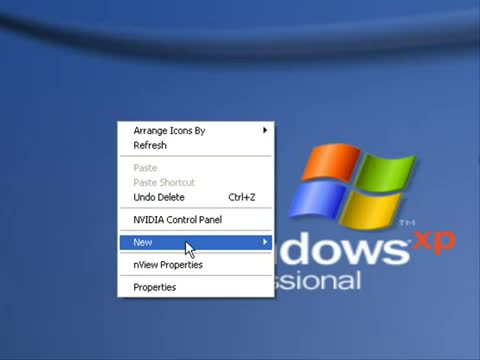Expand the New submenu arrow
This screenshot has width=480, height=360.
pyautogui.click(x=265, y=242)
